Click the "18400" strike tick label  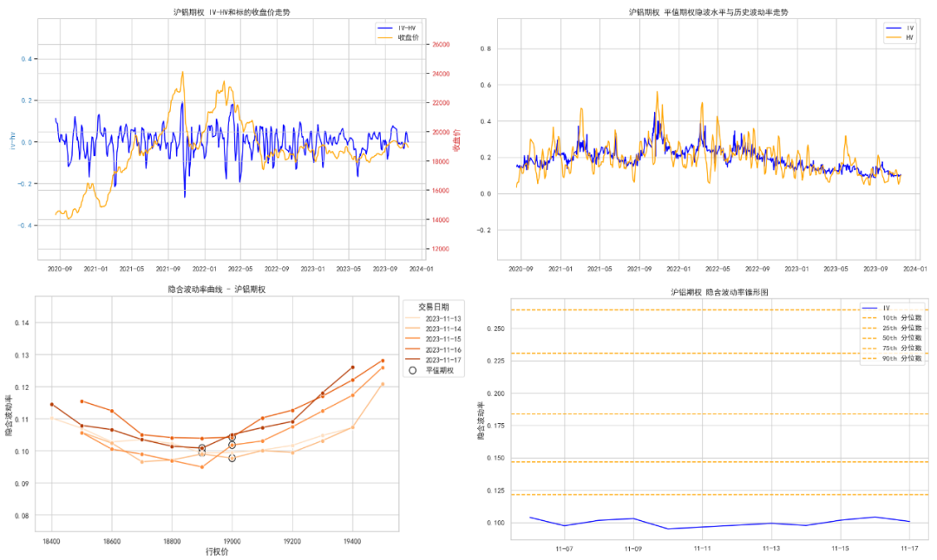51,542
